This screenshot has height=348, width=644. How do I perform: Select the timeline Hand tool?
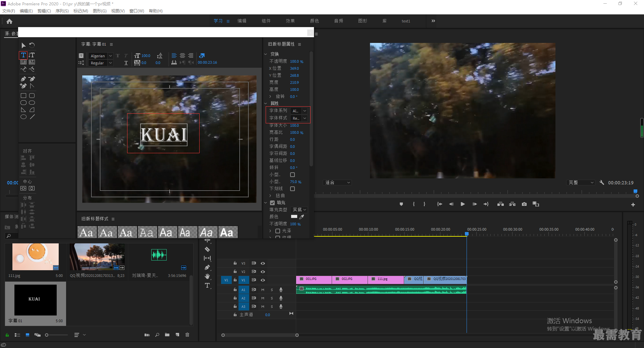click(207, 276)
